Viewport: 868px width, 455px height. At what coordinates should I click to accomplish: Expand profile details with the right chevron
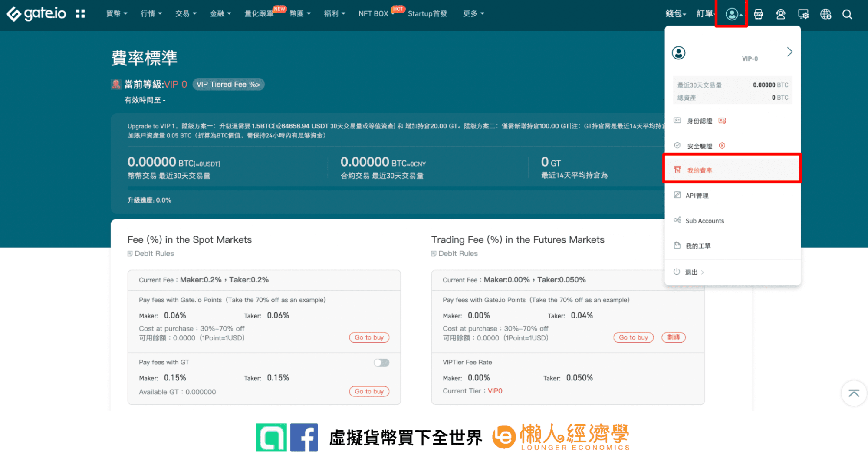click(x=790, y=52)
